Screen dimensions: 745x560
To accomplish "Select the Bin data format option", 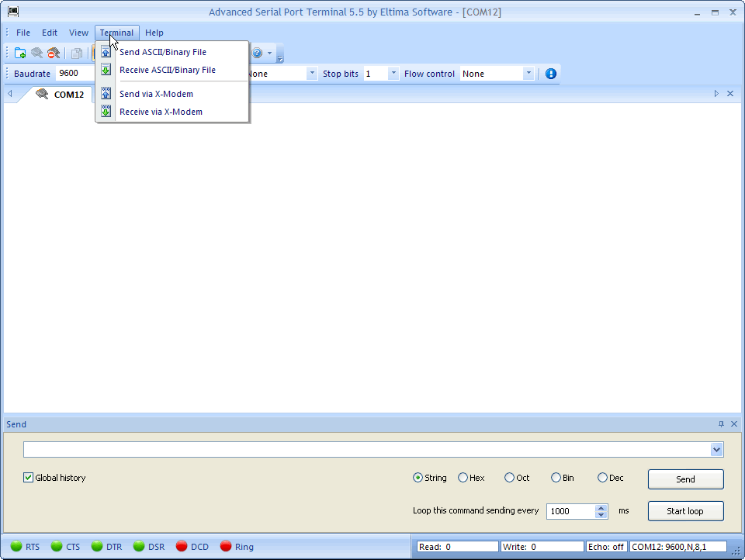I will [556, 478].
